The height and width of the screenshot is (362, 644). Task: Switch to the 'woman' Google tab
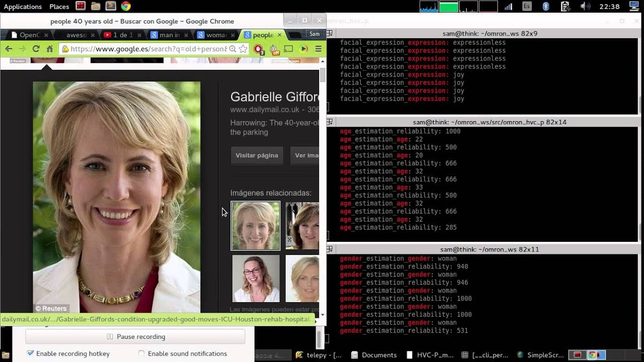pyautogui.click(x=216, y=35)
